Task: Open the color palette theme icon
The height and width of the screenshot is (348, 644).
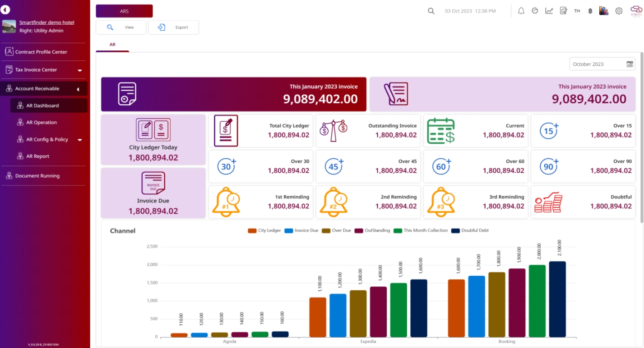Action: pos(604,11)
